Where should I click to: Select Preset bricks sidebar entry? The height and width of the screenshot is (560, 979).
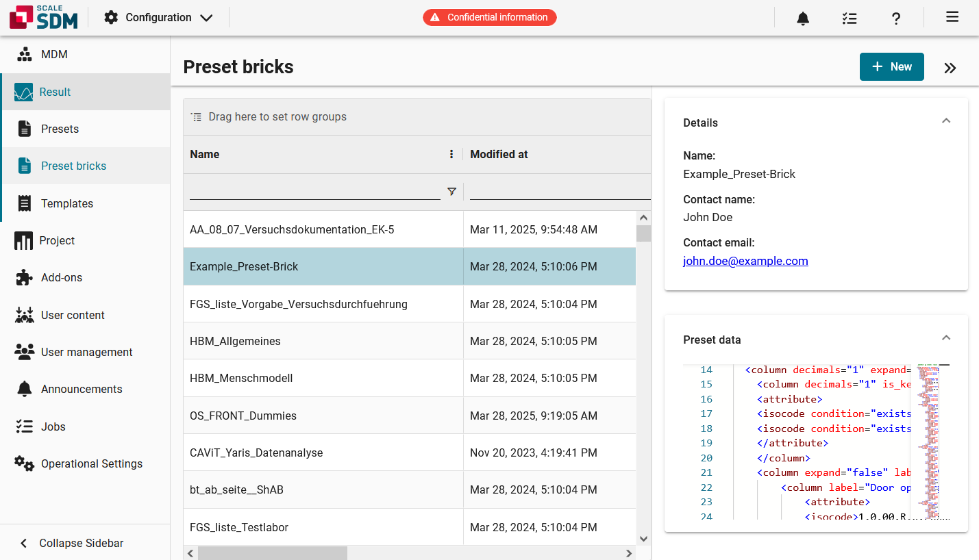pos(85,166)
